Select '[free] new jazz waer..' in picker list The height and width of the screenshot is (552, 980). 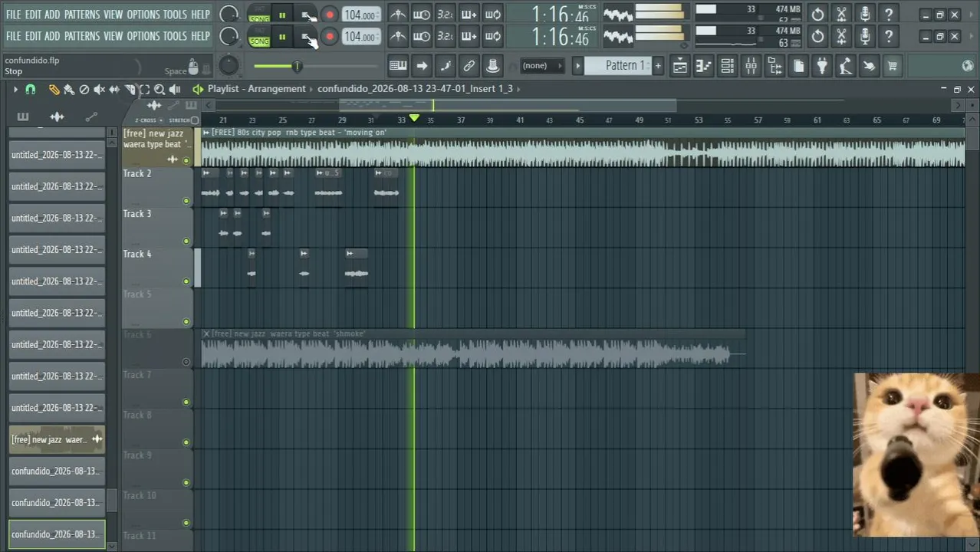click(x=57, y=439)
